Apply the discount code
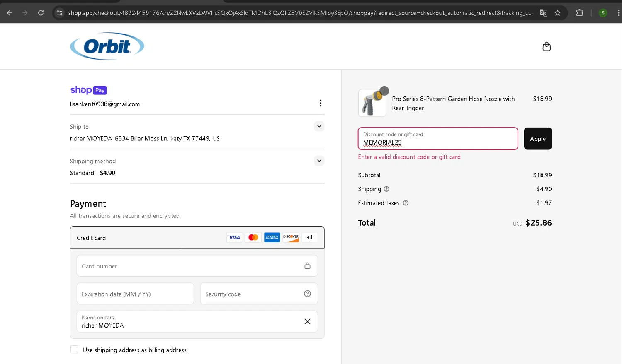Screen dimensions: 622x364 (x=538, y=139)
